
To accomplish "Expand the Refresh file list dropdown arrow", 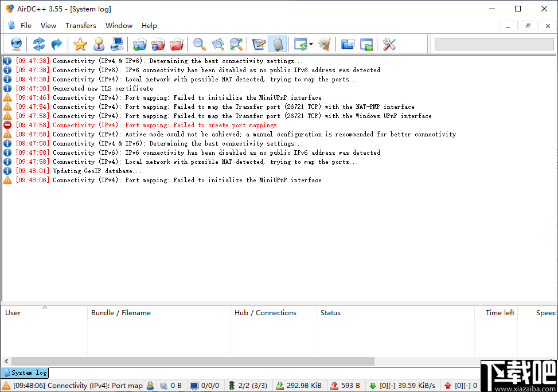I will tap(311, 45).
